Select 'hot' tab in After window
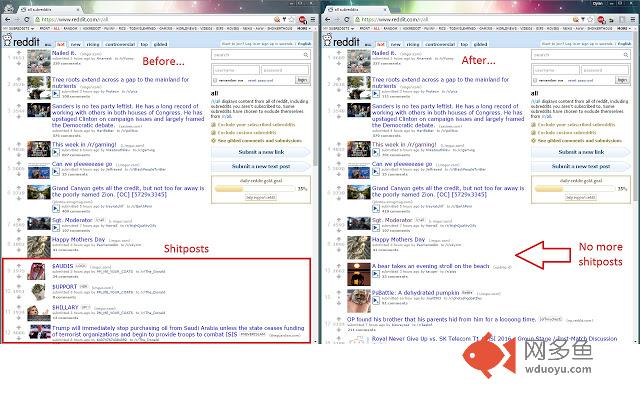This screenshot has height=400, width=640. point(381,44)
